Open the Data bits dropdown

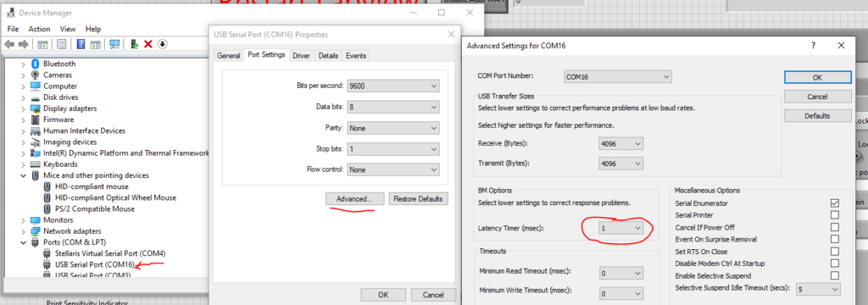(x=393, y=107)
